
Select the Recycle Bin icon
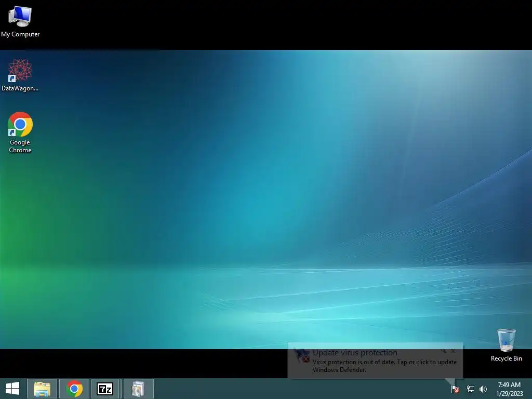tap(506, 345)
